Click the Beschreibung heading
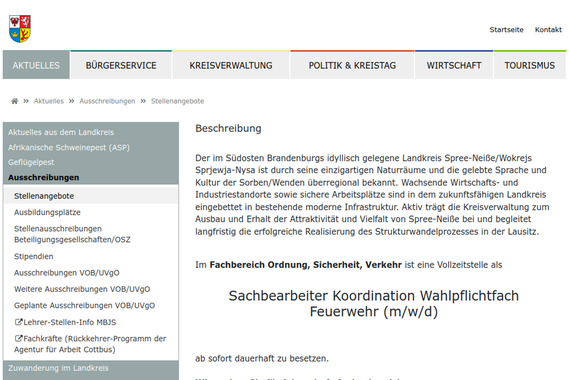This screenshot has height=380, width=569. 228,128
